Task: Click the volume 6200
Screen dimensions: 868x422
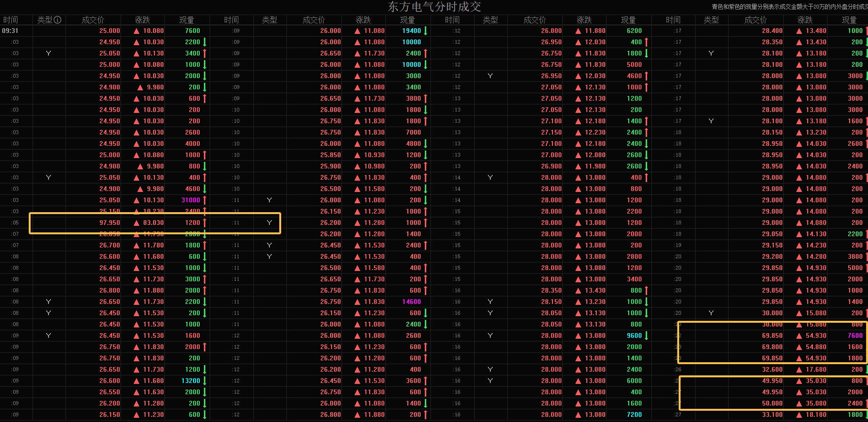Action: click(x=634, y=31)
